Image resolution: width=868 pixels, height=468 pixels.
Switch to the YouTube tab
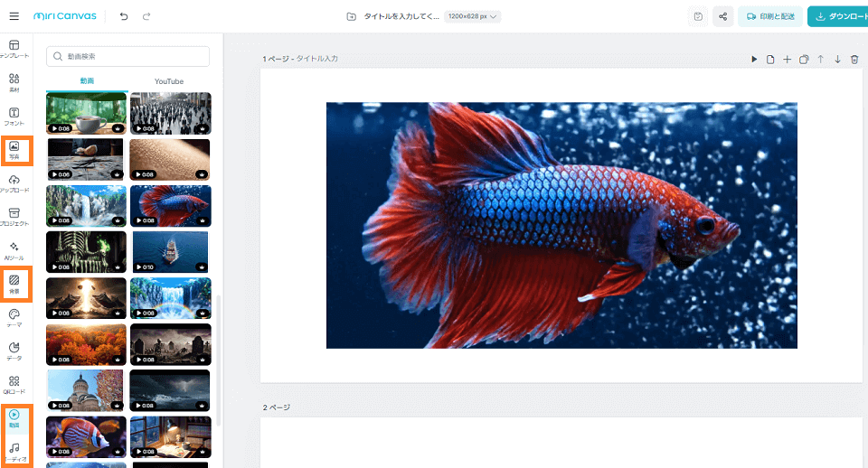[169, 81]
